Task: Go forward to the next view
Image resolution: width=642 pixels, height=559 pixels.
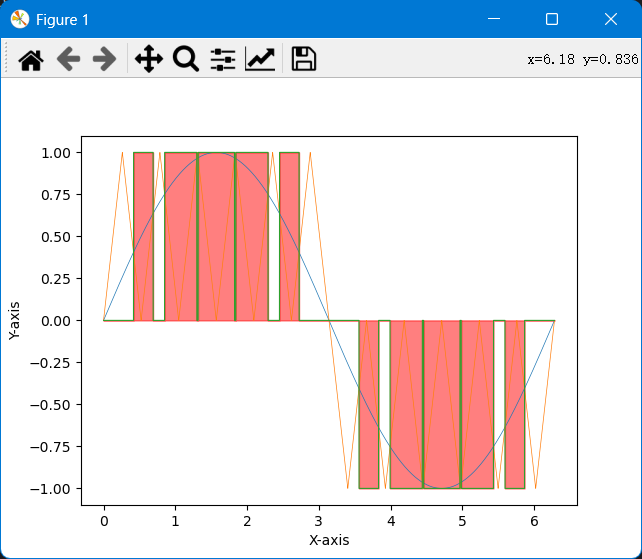Action: [104, 59]
